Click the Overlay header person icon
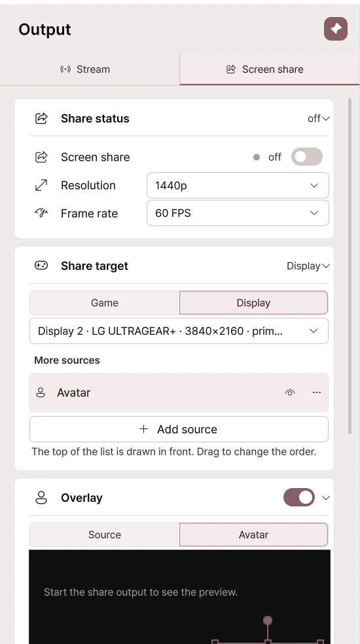Viewport: 360px width, 644px height. (x=41, y=498)
